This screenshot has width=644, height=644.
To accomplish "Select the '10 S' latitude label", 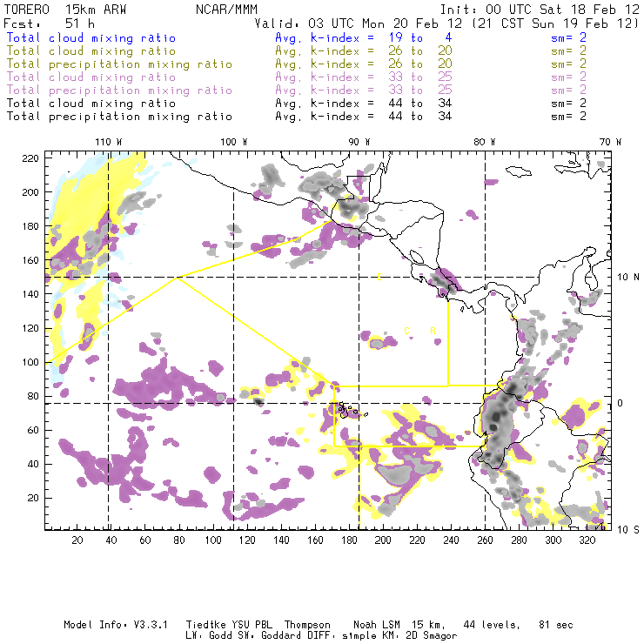I will [x=628, y=530].
